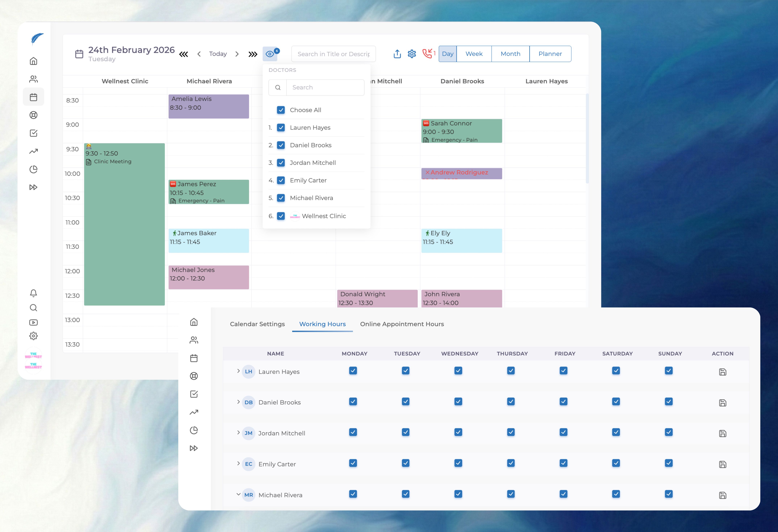Viewport: 778px width, 532px height.
Task: Toggle the Choose All doctors checkbox
Action: [x=281, y=110]
